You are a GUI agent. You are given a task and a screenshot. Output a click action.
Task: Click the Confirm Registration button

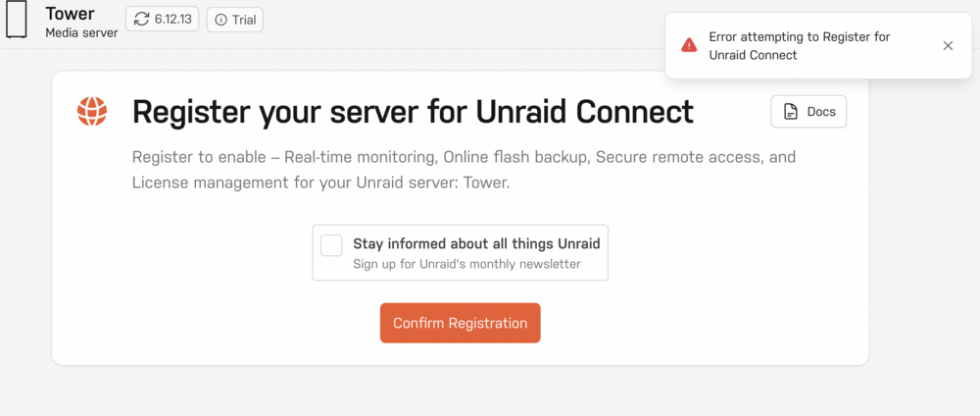pyautogui.click(x=460, y=323)
